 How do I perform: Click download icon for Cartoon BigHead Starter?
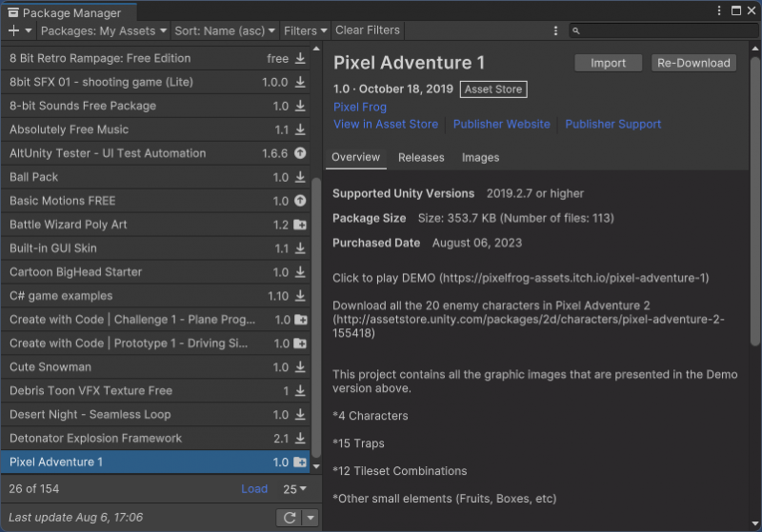point(300,272)
